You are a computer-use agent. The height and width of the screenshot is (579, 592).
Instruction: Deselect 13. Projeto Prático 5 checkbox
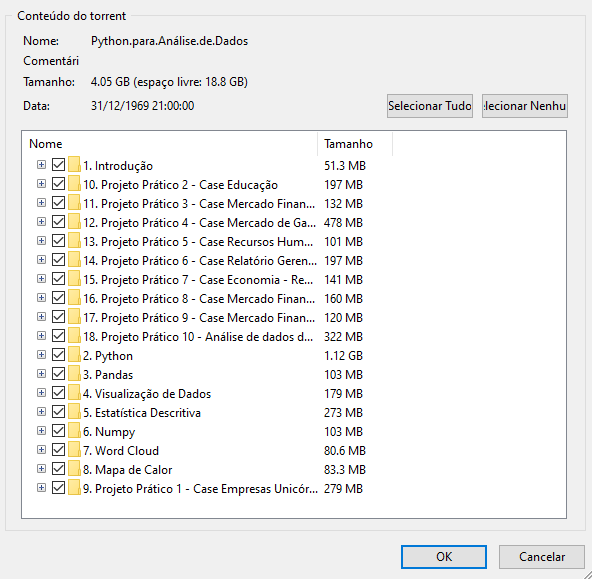(x=59, y=240)
